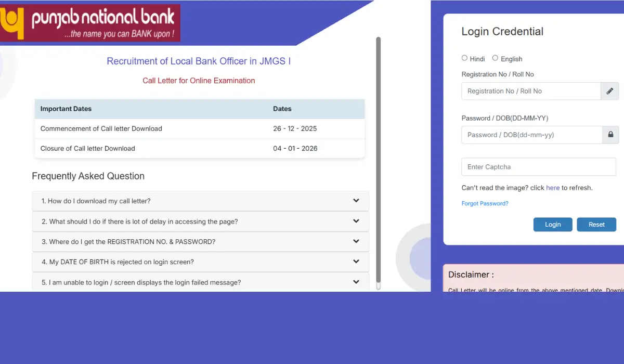Image resolution: width=624 pixels, height=364 pixels.
Task: Click the Password / DOB input field
Action: [x=530, y=135]
